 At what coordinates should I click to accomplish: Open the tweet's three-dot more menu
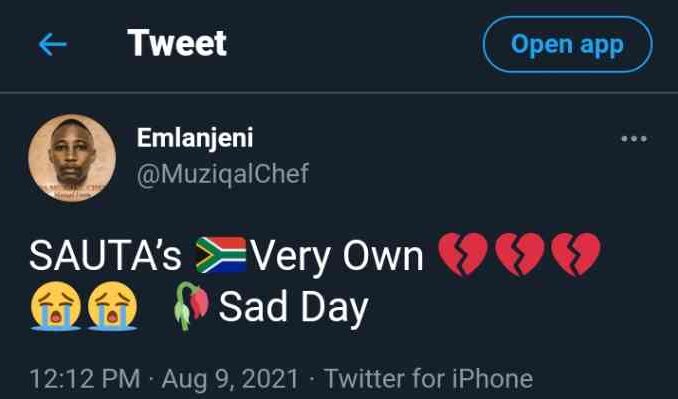click(633, 139)
